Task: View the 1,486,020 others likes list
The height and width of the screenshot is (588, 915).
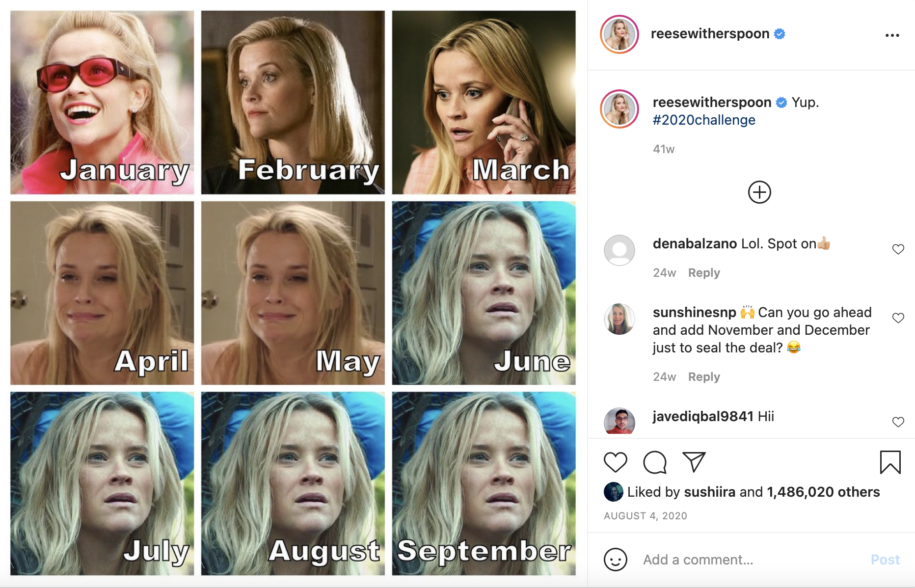Action: pyautogui.click(x=823, y=492)
